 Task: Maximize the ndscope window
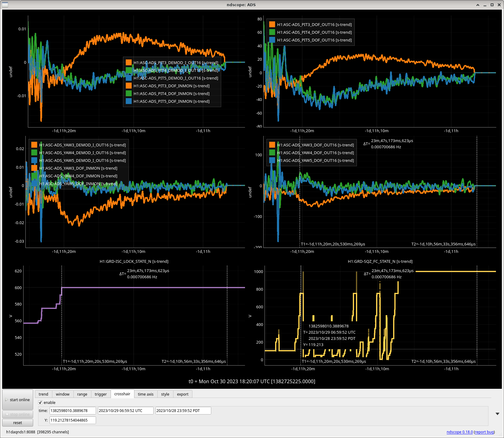pos(492,5)
